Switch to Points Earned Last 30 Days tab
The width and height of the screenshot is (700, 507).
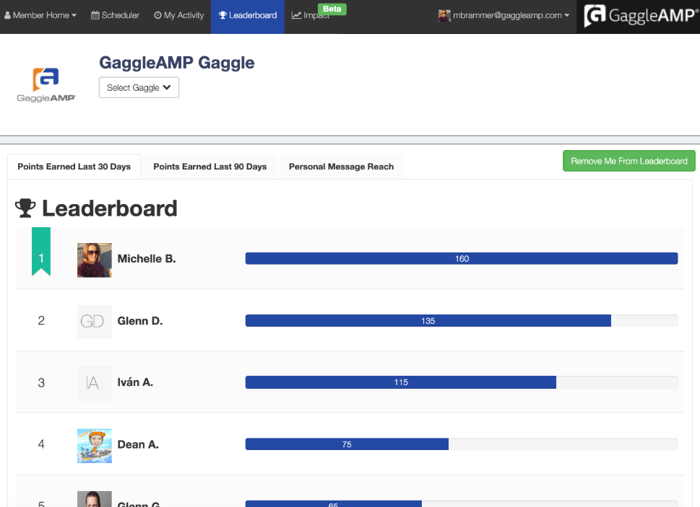[x=74, y=166]
